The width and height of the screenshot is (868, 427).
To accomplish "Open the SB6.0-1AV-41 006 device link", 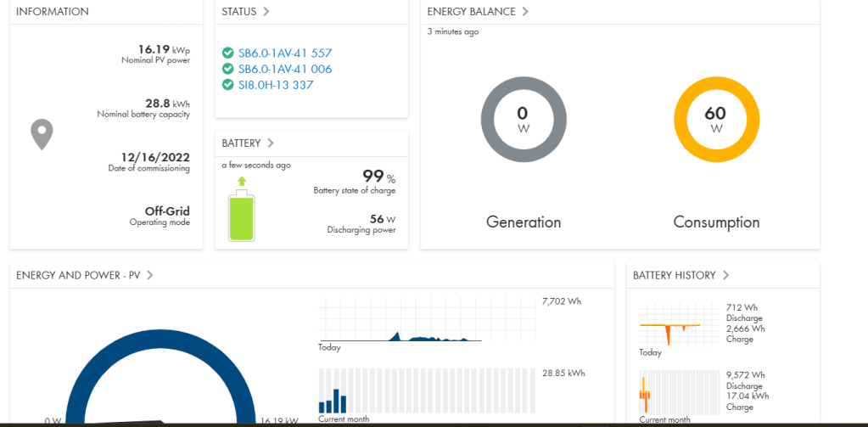I will [x=284, y=69].
